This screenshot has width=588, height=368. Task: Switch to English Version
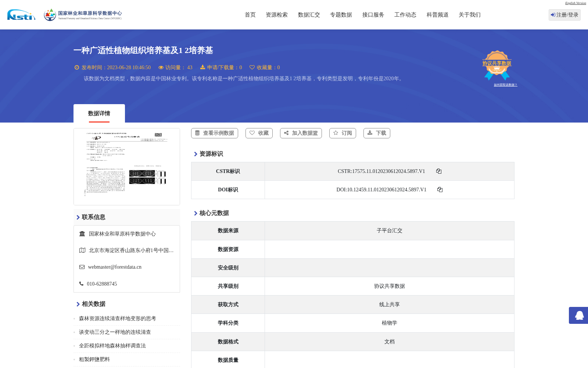[x=576, y=3]
